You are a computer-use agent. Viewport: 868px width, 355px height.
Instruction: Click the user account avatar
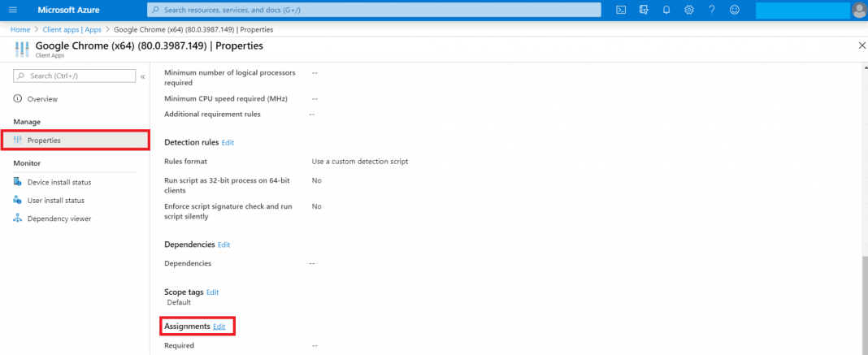859,10
